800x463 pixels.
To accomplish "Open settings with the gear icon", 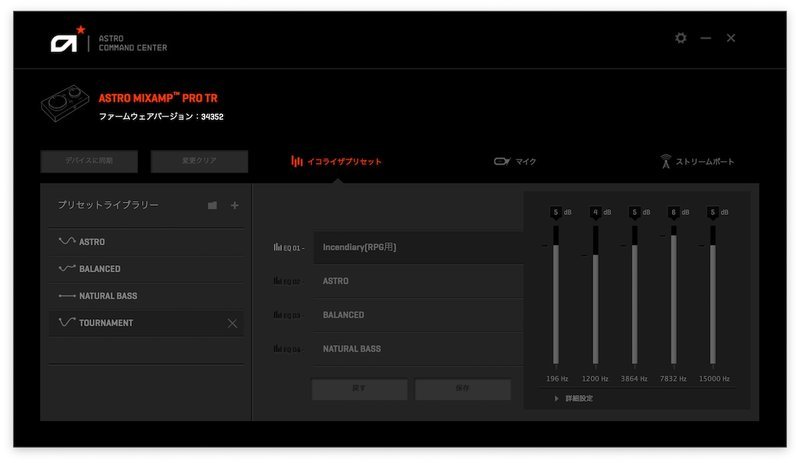I will (681, 38).
